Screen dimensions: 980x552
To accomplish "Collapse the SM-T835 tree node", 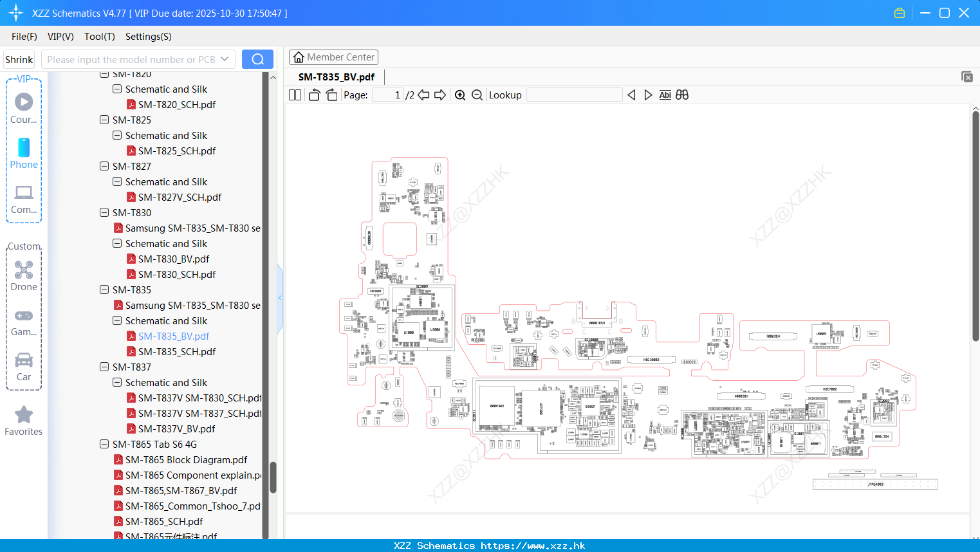I will [x=104, y=290].
